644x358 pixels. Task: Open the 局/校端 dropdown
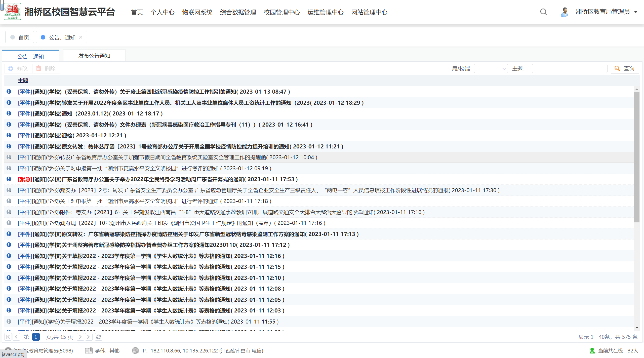(491, 68)
